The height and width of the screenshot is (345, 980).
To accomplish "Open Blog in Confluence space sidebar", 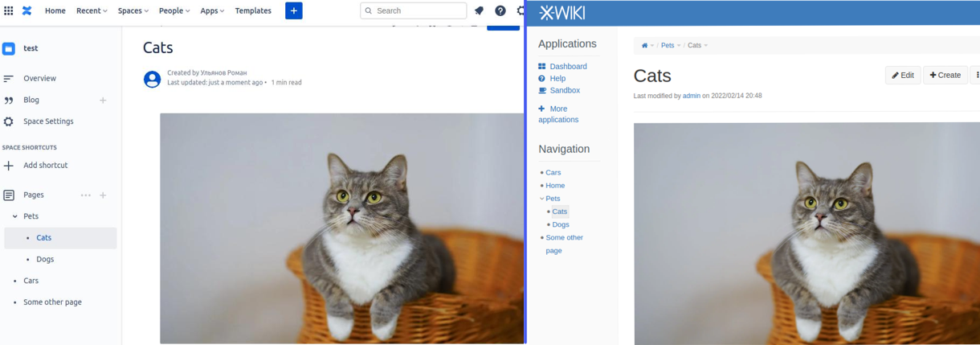I will click(31, 100).
